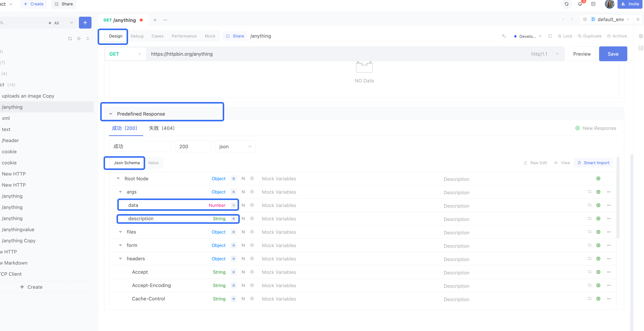Select the Design tab

tap(115, 36)
